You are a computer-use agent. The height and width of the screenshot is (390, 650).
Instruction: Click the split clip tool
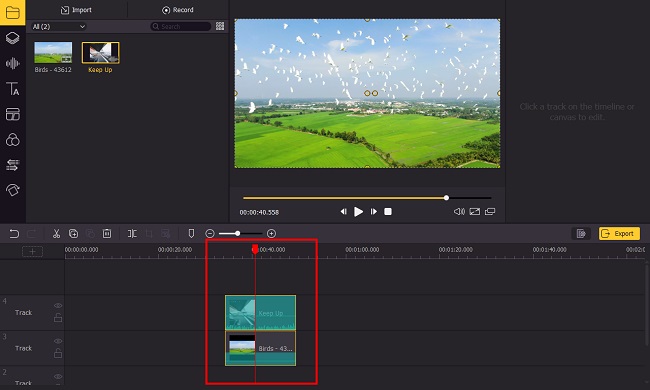tap(132, 234)
